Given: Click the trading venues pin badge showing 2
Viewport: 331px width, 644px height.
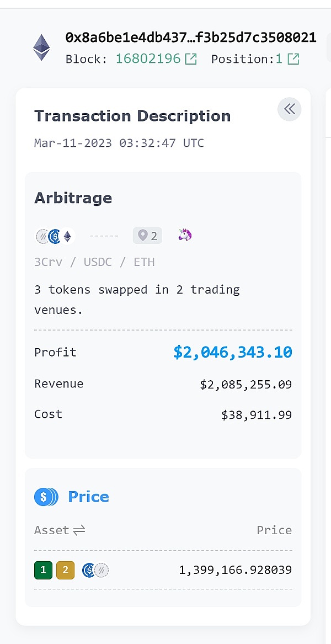Looking at the screenshot, I should 147,236.
